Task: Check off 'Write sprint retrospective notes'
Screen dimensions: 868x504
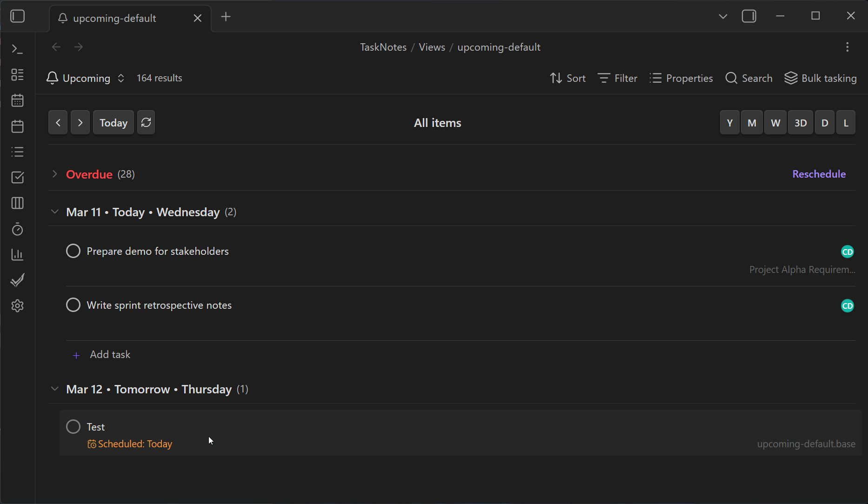Action: coord(73,305)
